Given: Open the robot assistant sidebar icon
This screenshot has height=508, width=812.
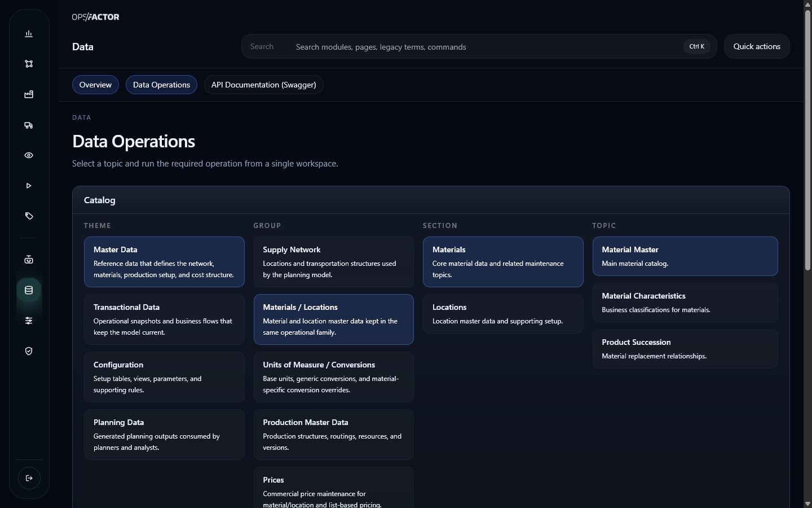Looking at the screenshot, I should [29, 260].
